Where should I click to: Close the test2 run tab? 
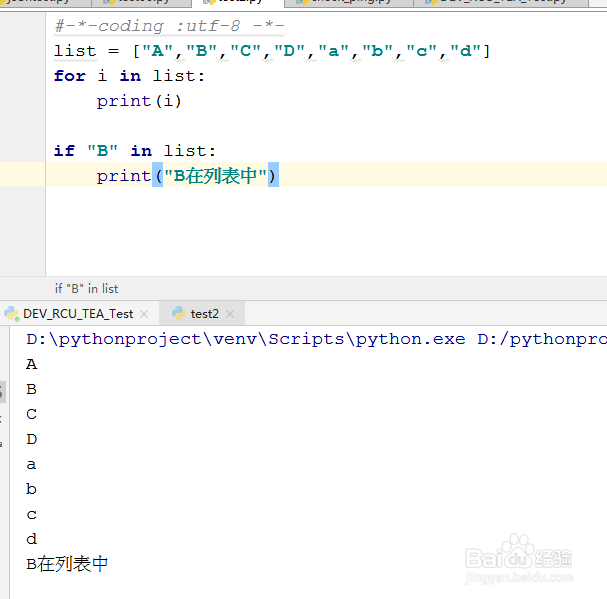(x=230, y=314)
